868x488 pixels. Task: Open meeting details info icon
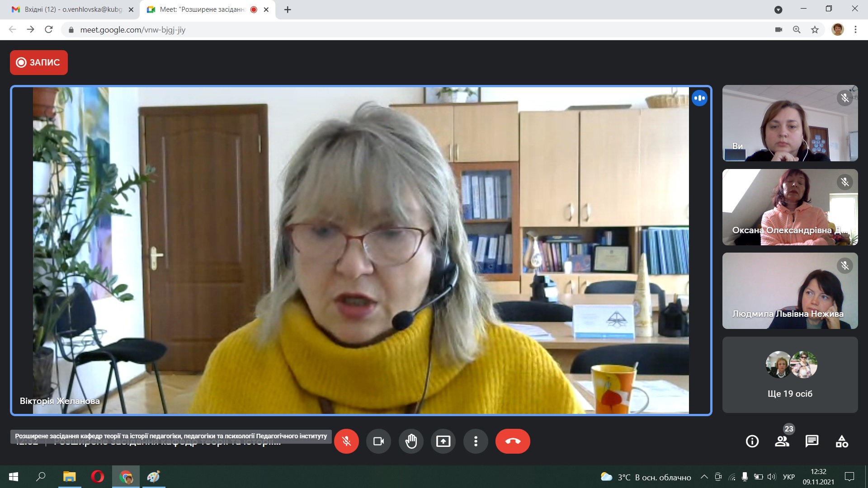pos(752,441)
